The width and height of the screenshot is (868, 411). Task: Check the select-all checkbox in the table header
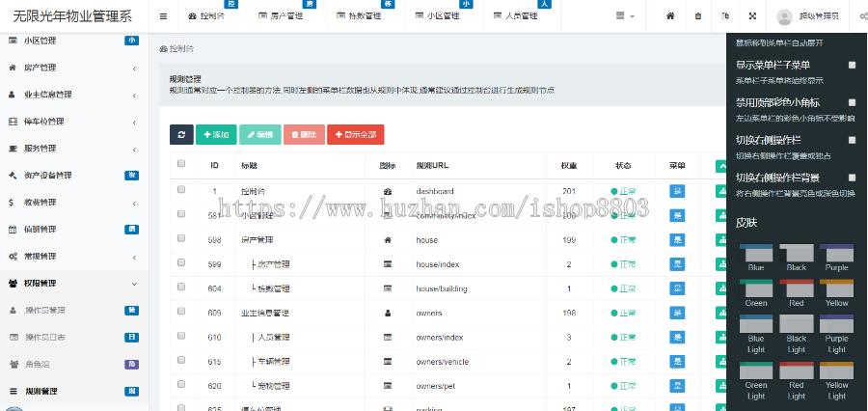[181, 164]
